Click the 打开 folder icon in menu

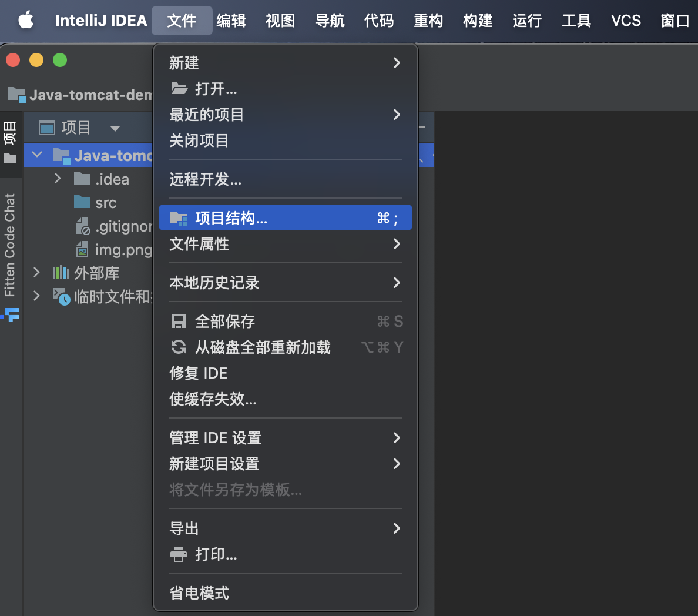pos(179,89)
